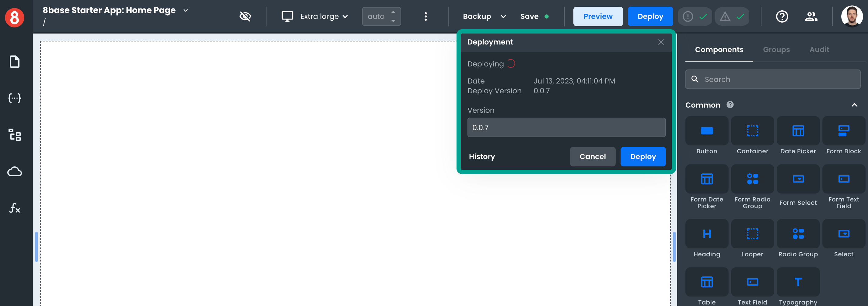Click the cloud icon in sidebar
This screenshot has width=868, height=306.
pos(15,171)
